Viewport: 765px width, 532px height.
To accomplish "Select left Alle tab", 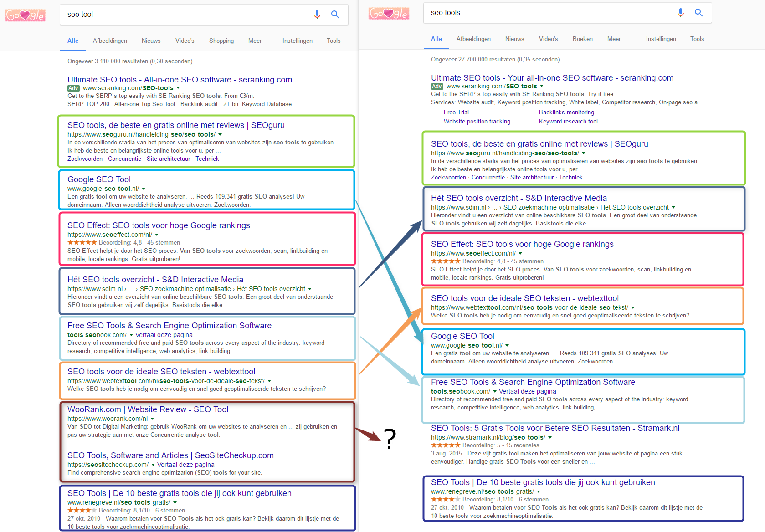I will pos(73,41).
